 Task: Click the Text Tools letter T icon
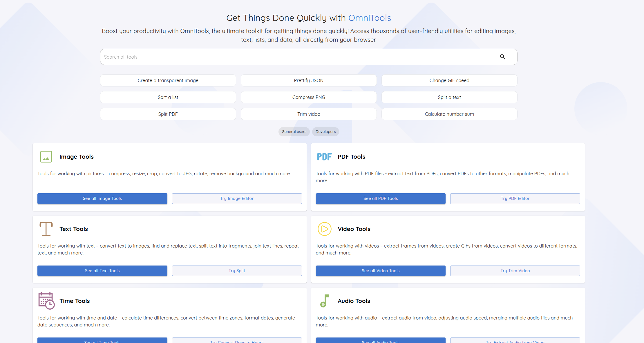pyautogui.click(x=46, y=229)
